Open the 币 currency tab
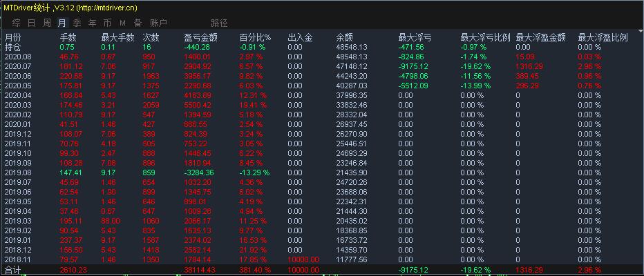644x276 pixels. tap(107, 23)
